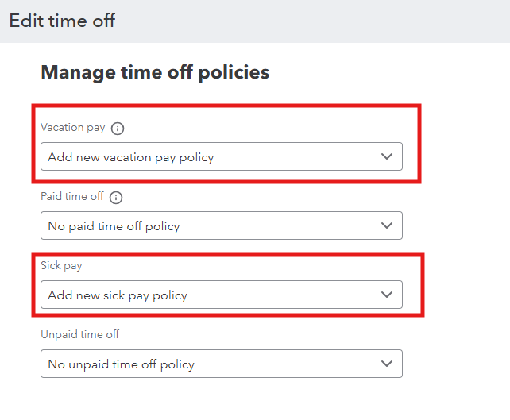This screenshot has height=420, width=510.
Task: Click the chevron arrow in Sick pay dropdown
Action: click(386, 295)
